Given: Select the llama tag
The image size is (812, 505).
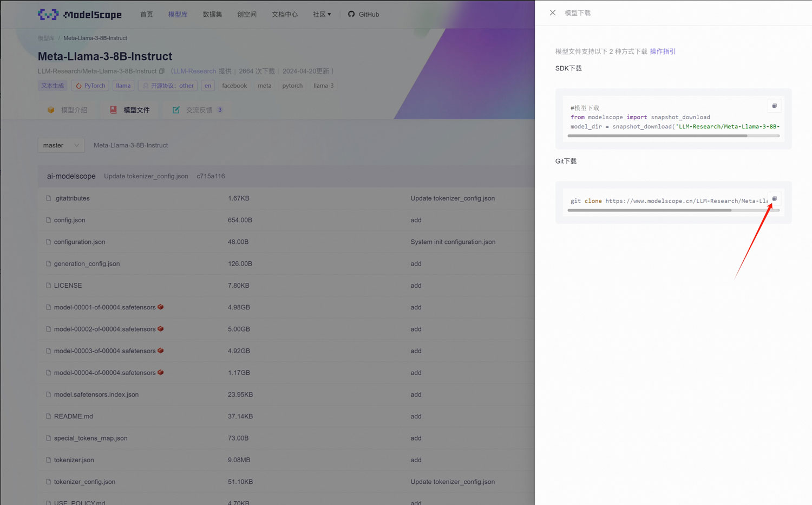Looking at the screenshot, I should 123,86.
